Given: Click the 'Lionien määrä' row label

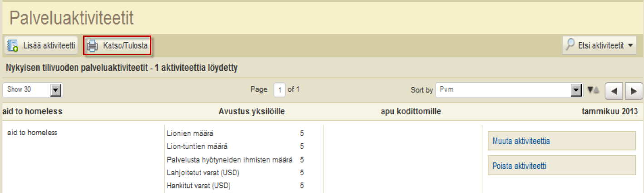Looking at the screenshot, I should 190,133.
